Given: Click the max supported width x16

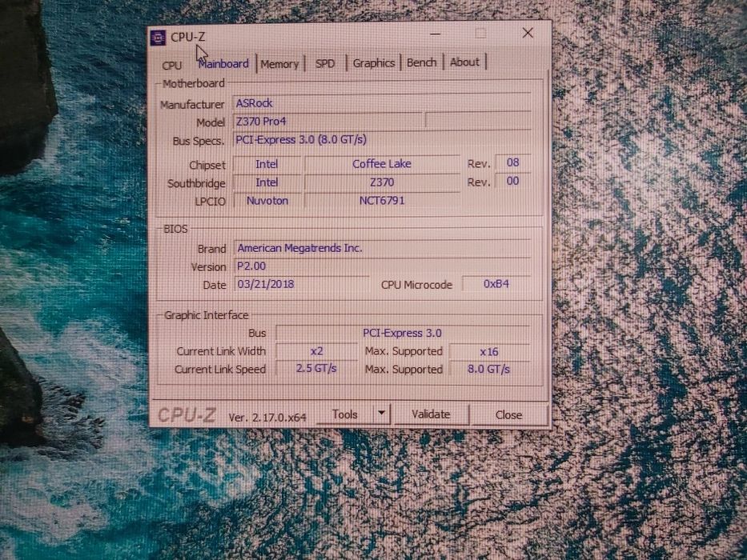Looking at the screenshot, I should 489,352.
